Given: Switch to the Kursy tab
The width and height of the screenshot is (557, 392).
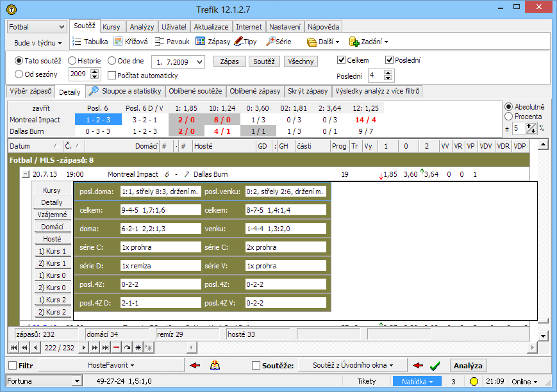Looking at the screenshot, I should click(x=112, y=27).
